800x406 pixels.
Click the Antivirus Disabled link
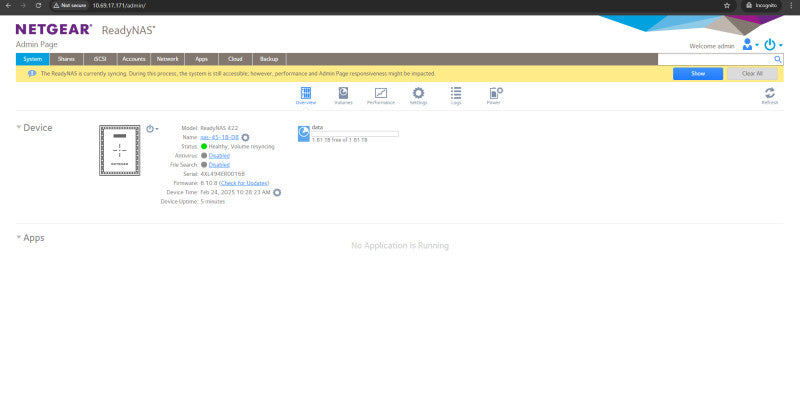tap(219, 156)
